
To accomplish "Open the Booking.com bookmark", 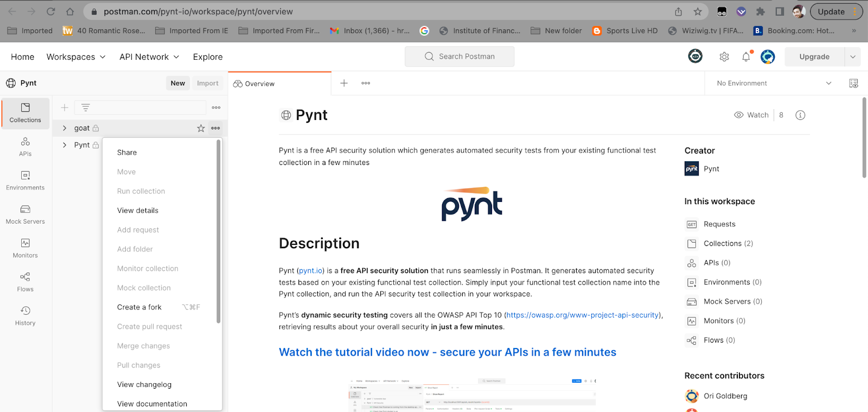I will tap(794, 31).
